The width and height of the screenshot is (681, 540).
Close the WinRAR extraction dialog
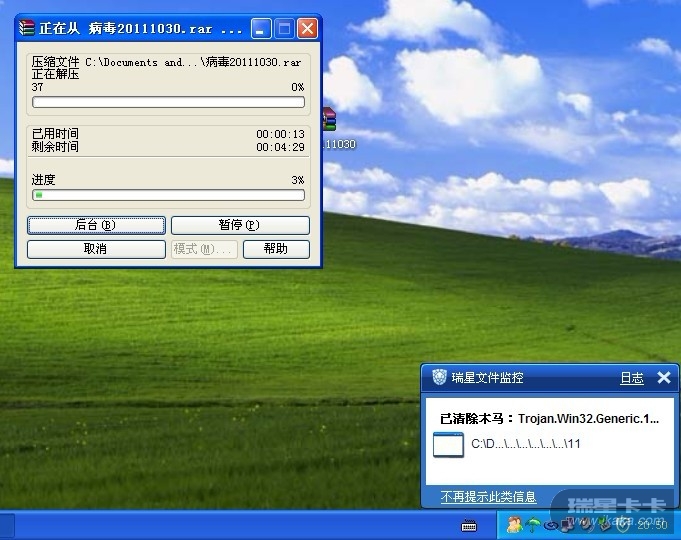307,29
